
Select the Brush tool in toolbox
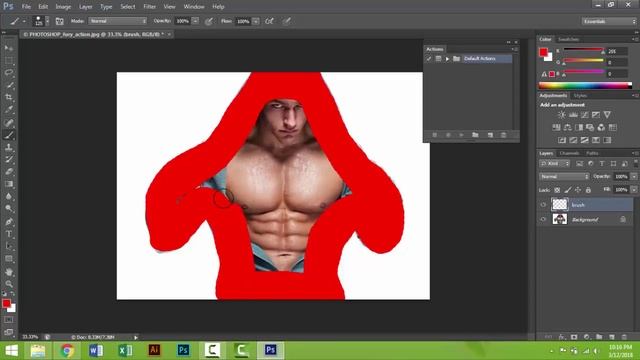click(x=9, y=135)
